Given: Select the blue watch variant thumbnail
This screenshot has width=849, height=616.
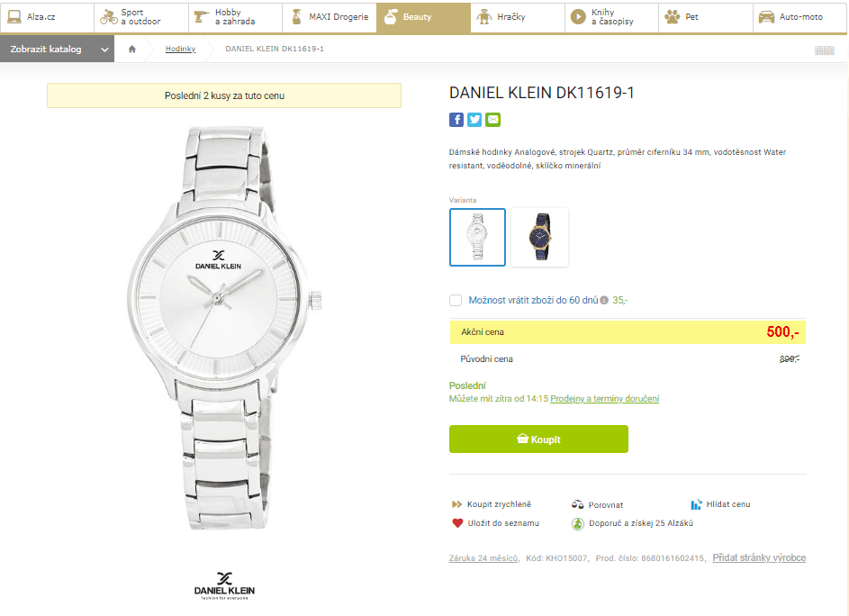Looking at the screenshot, I should pyautogui.click(x=539, y=238).
